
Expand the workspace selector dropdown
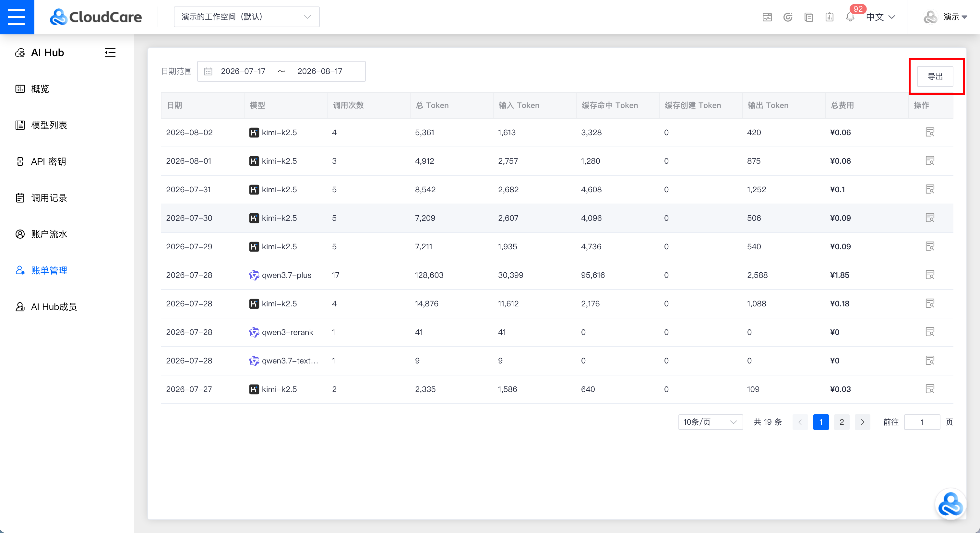coord(246,17)
